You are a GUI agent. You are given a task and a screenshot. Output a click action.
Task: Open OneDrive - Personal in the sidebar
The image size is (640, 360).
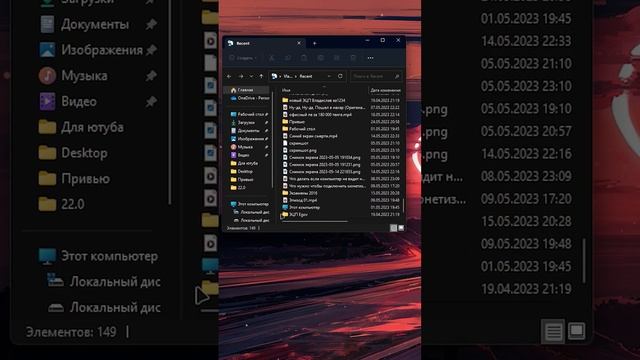[x=249, y=98]
